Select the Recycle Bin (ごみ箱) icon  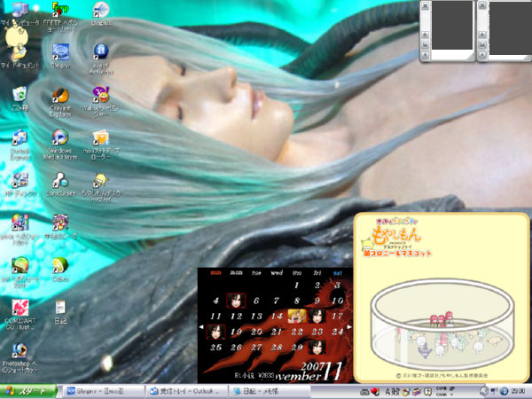pos(20,94)
